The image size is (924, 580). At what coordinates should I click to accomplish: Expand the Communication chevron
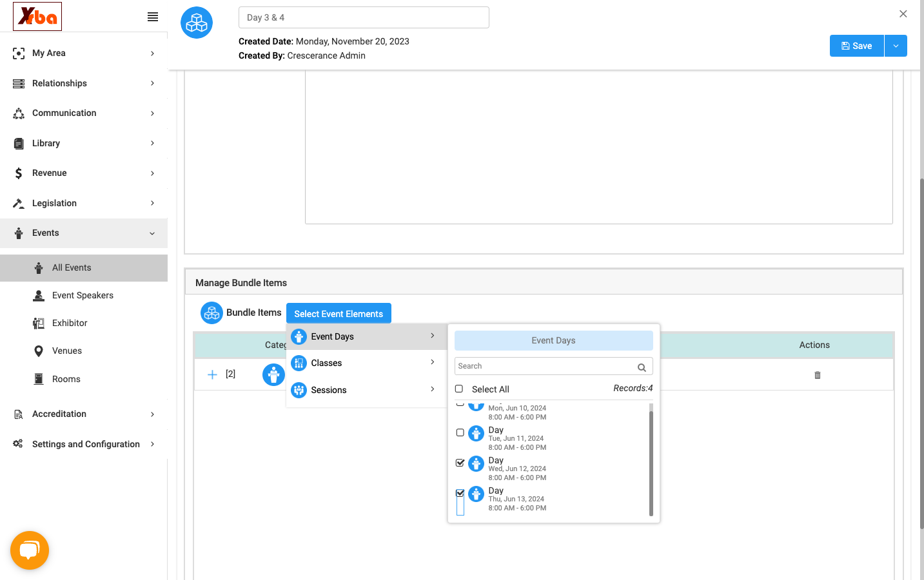click(152, 113)
